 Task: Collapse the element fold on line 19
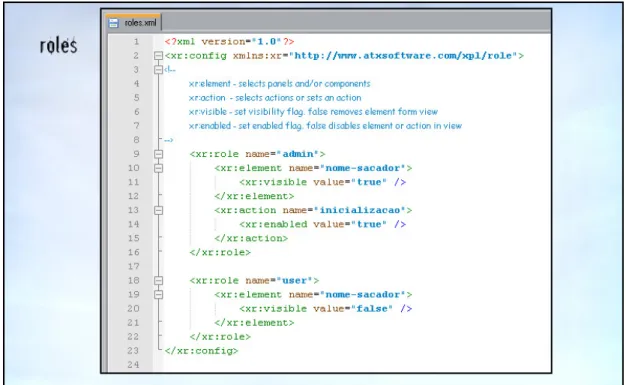158,294
